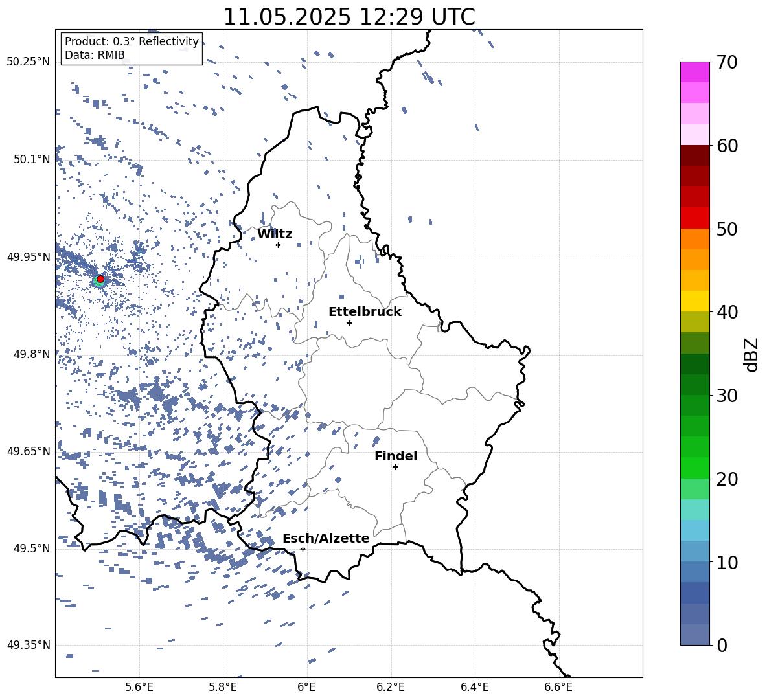This screenshot has height=700, width=767.
Task: Click the Esch/Alzette cross marker
Action: (x=303, y=549)
